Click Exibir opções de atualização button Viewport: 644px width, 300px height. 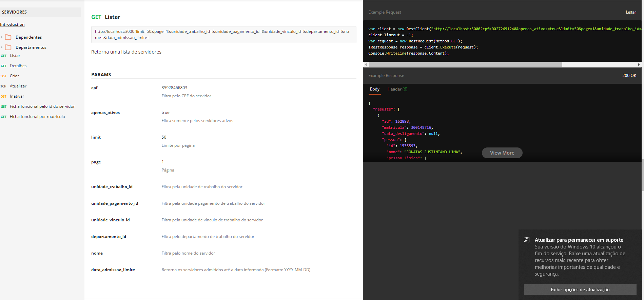(x=580, y=289)
